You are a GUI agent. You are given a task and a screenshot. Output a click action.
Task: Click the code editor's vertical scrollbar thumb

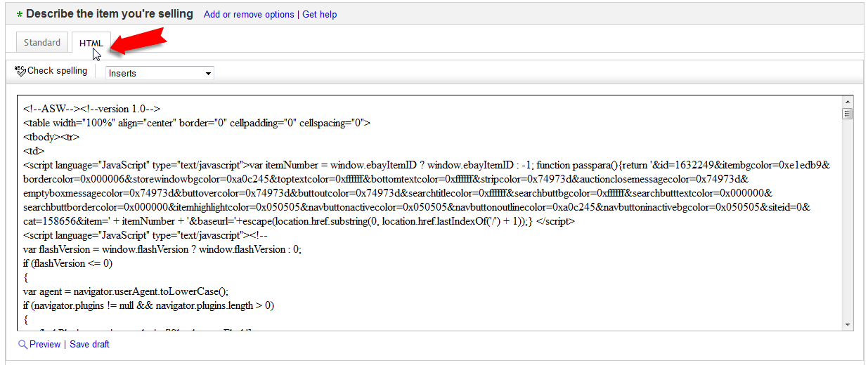pyautogui.click(x=847, y=114)
